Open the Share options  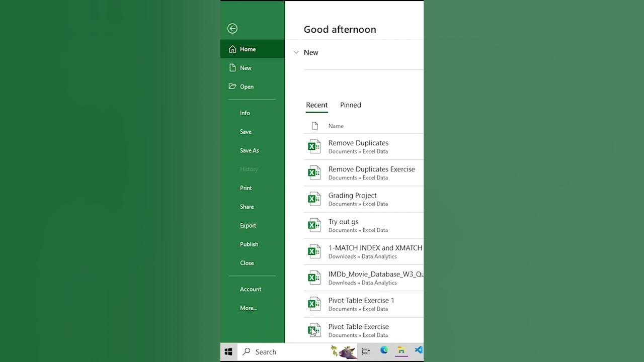click(x=247, y=207)
